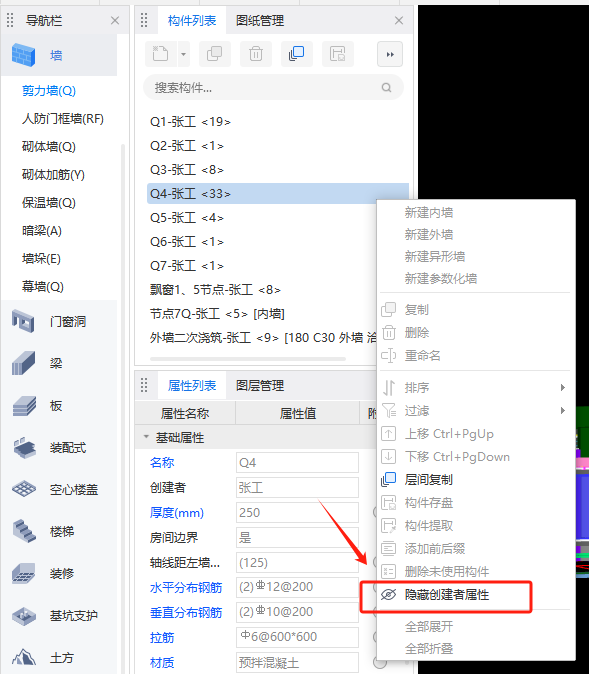Click the 导航栏 panel drag handle
This screenshot has height=674, width=589.
pyautogui.click(x=10, y=20)
